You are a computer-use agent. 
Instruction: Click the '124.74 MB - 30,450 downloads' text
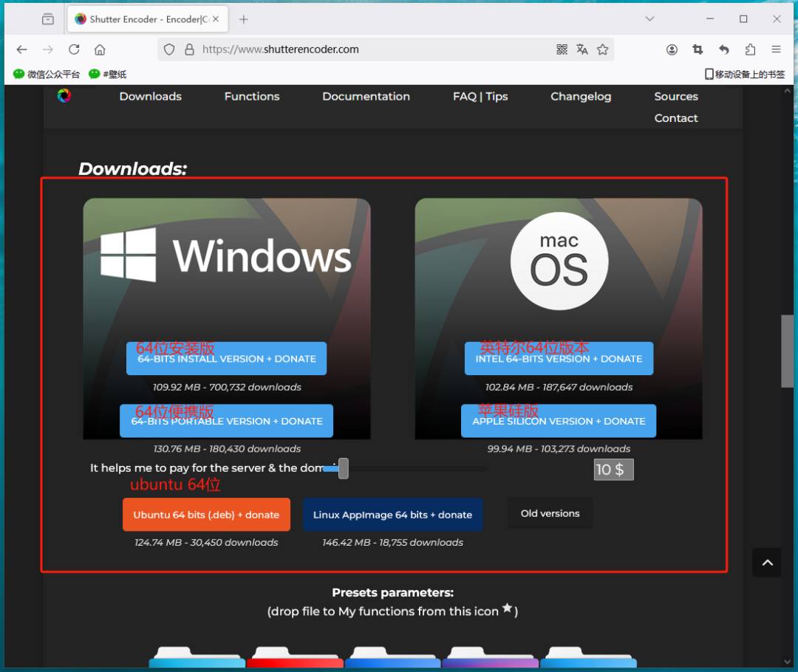(206, 542)
